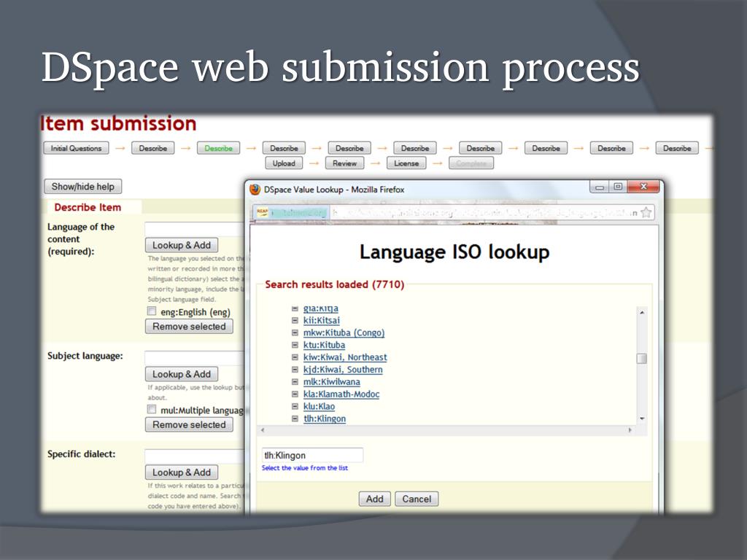Close the DSpace Value Lookup window
The height and width of the screenshot is (560, 747).
pos(643,187)
